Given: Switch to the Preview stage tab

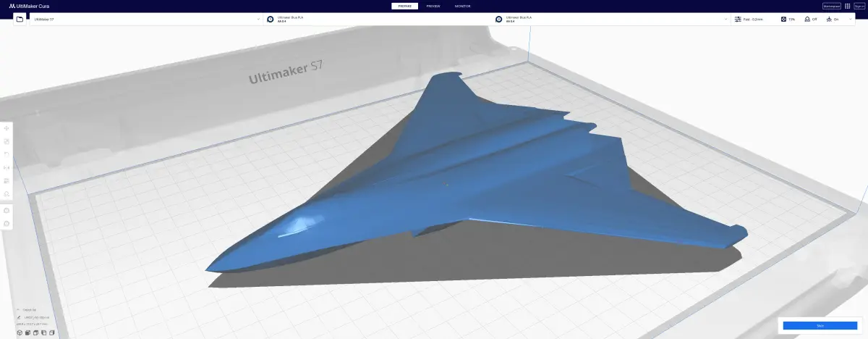Looking at the screenshot, I should click(433, 6).
